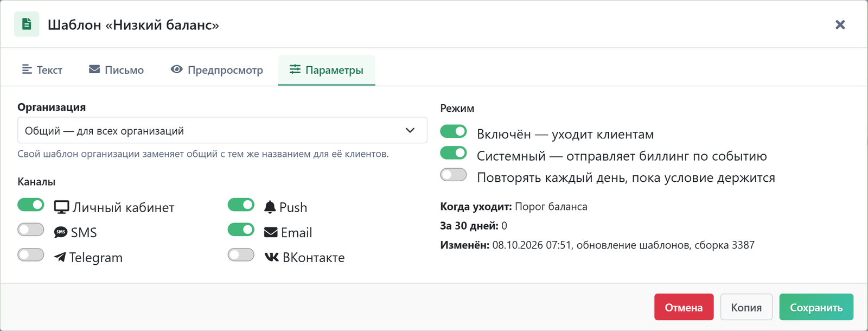The image size is (868, 331).
Task: Disable the Личный кабинет channel toggle
Action: [31, 205]
